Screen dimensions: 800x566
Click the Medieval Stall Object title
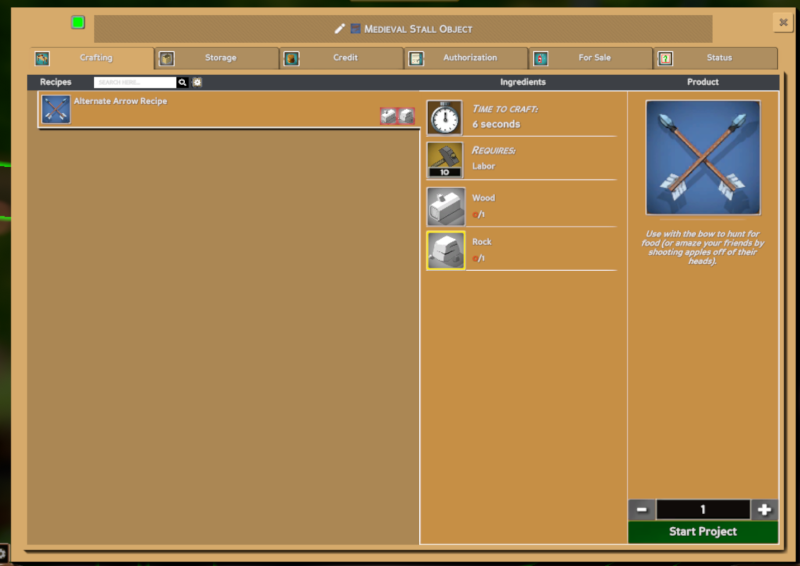(x=418, y=29)
